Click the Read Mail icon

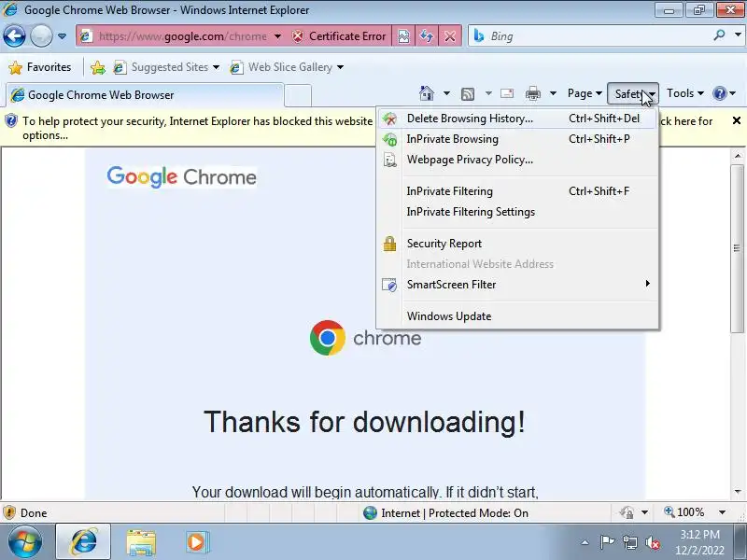point(507,93)
